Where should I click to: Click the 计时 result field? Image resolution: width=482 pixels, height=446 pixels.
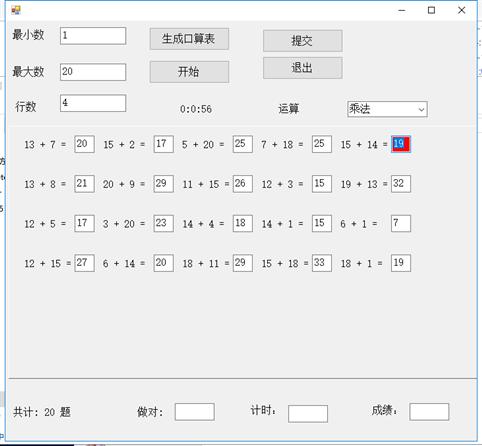(308, 414)
